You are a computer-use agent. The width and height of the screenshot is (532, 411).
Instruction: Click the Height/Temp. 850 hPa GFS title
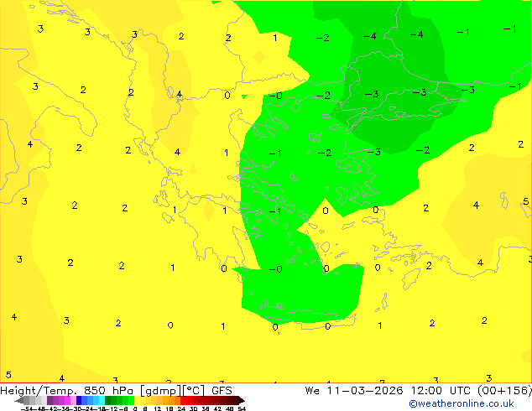click(116, 391)
